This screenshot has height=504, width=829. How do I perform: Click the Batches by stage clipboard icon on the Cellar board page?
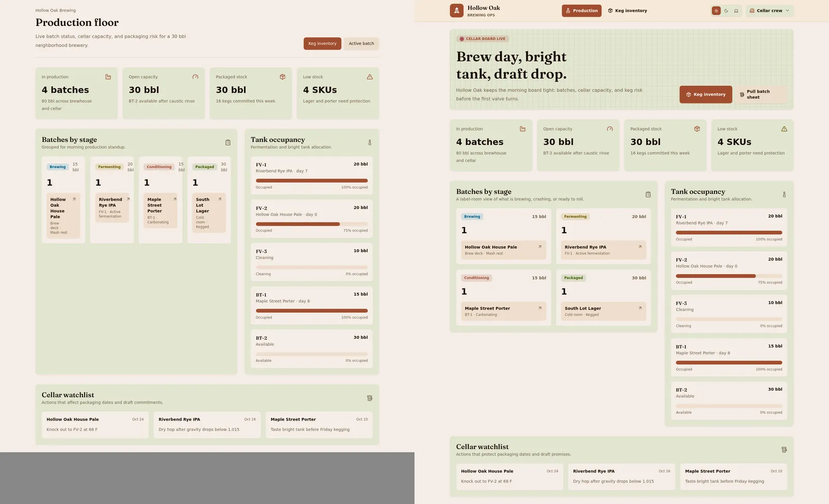[x=648, y=194]
